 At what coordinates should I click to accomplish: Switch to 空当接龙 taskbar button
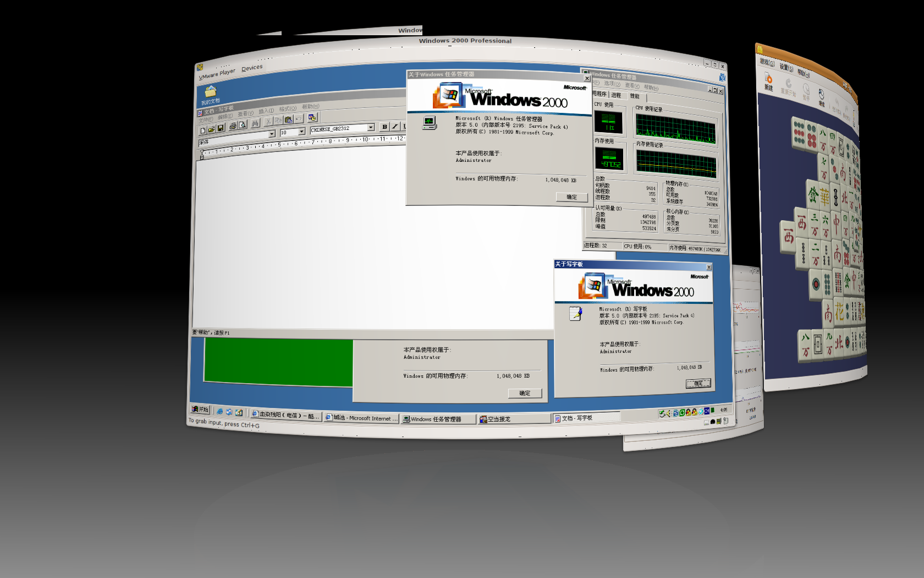(514, 419)
